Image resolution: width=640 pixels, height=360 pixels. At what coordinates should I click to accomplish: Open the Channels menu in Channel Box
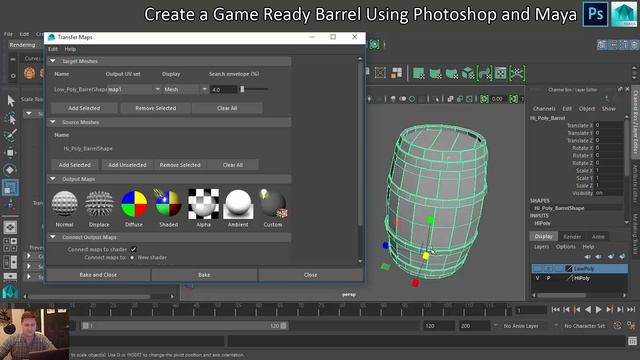point(544,109)
